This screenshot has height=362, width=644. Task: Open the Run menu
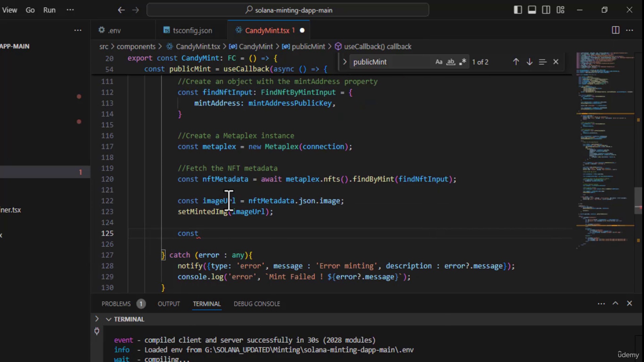49,10
